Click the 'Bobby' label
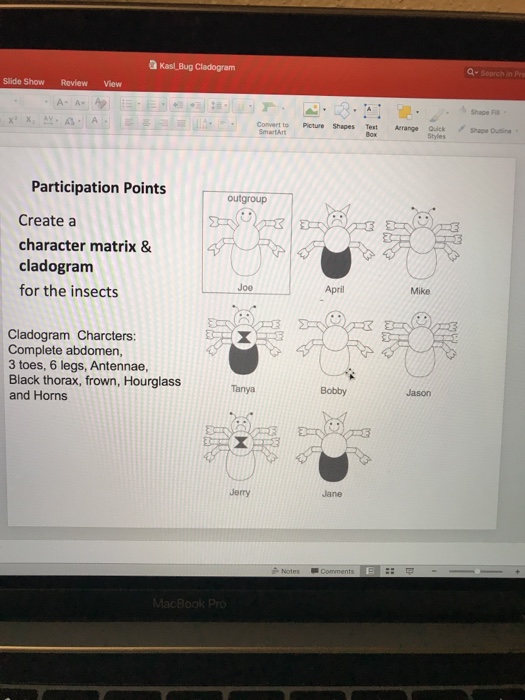Image resolution: width=525 pixels, height=700 pixels. click(333, 391)
